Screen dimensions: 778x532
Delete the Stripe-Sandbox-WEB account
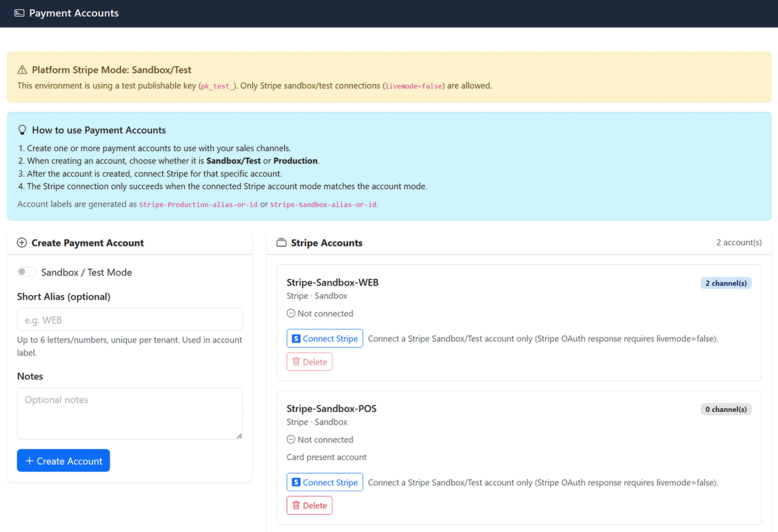click(309, 362)
